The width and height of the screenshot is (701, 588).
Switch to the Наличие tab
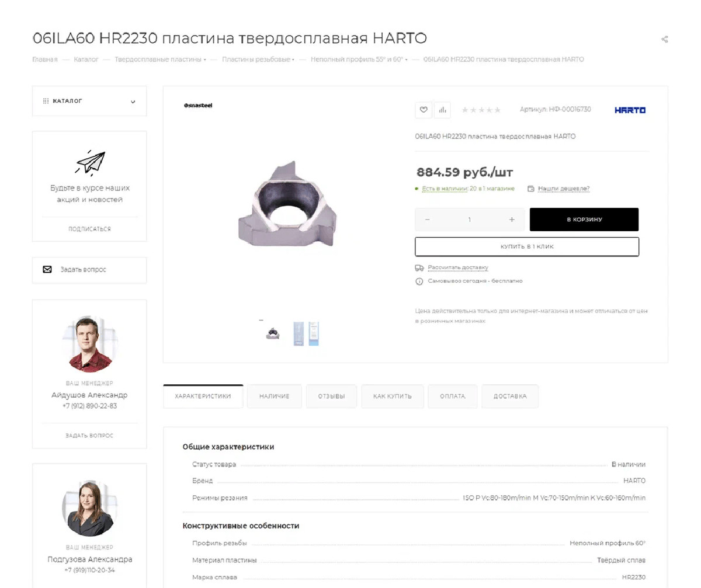(274, 396)
